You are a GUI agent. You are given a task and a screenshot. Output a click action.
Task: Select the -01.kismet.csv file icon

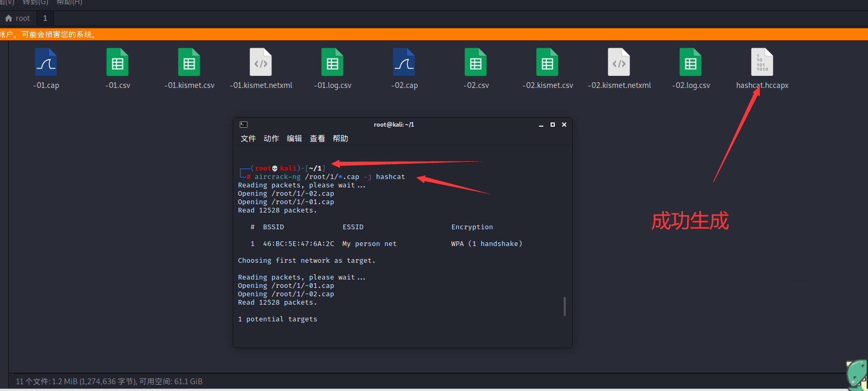189,62
